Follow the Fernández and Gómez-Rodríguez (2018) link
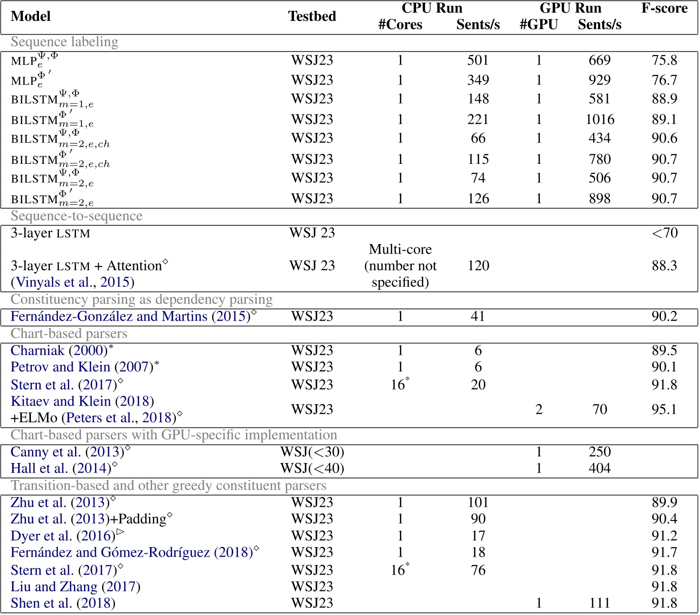 (x=132, y=553)
